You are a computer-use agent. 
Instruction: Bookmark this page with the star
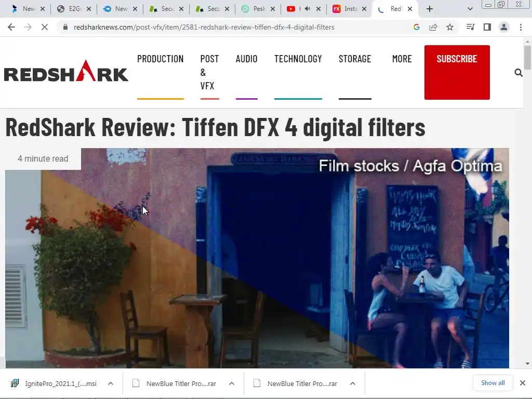point(450,27)
